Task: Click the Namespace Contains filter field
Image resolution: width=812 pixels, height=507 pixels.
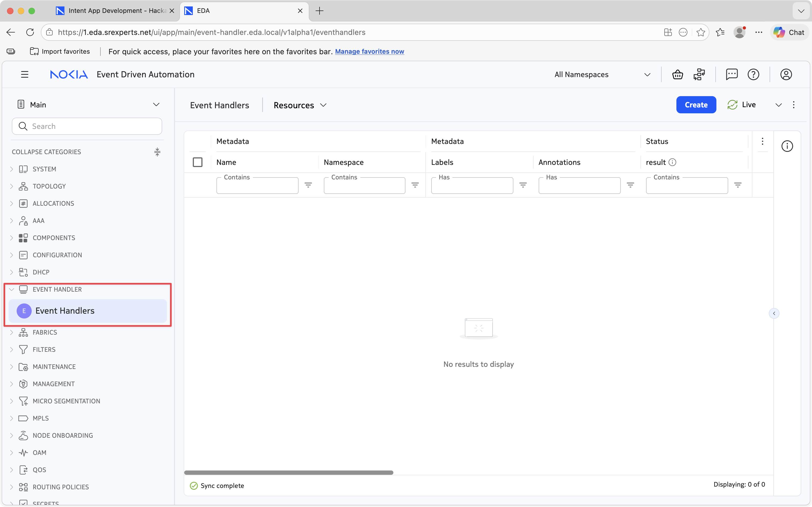Action: coord(364,186)
